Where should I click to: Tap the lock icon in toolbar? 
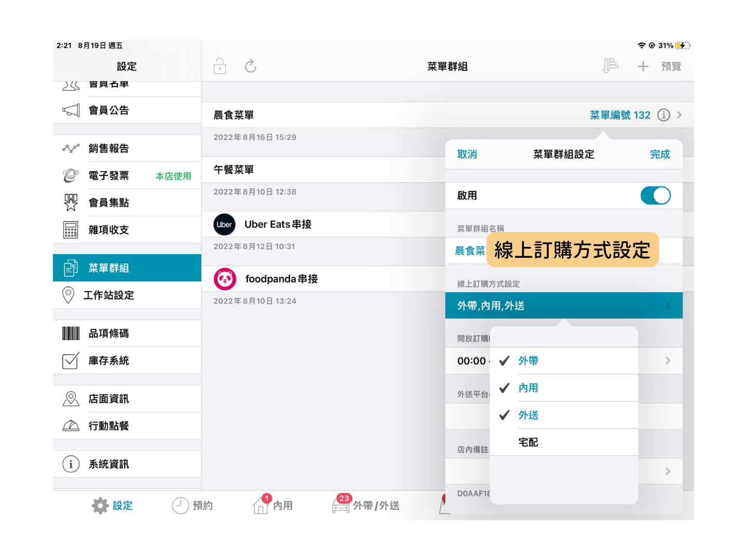220,66
